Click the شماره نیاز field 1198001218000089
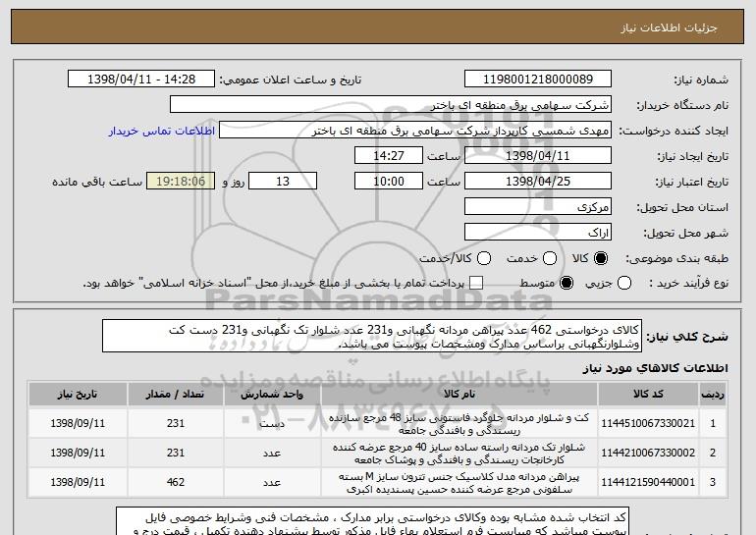Viewport: 756px width, 535px height. (x=538, y=80)
